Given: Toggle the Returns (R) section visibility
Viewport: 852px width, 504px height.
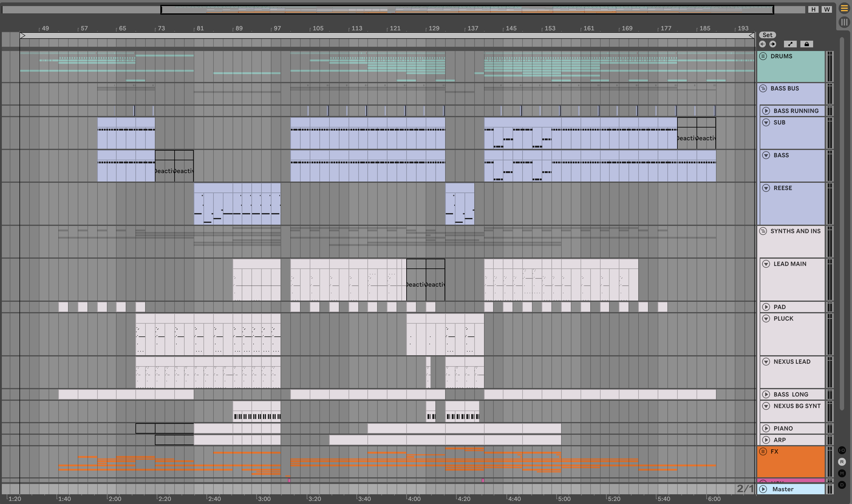Looking at the screenshot, I should (842, 462).
